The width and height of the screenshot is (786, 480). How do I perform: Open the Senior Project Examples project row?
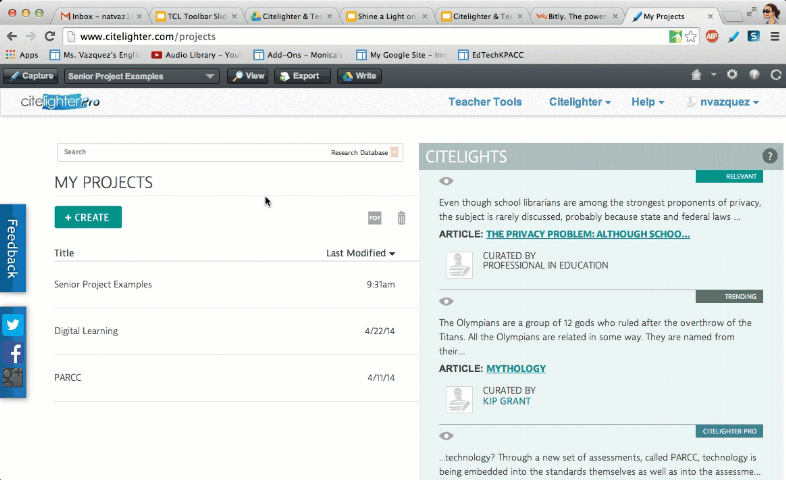(225, 285)
